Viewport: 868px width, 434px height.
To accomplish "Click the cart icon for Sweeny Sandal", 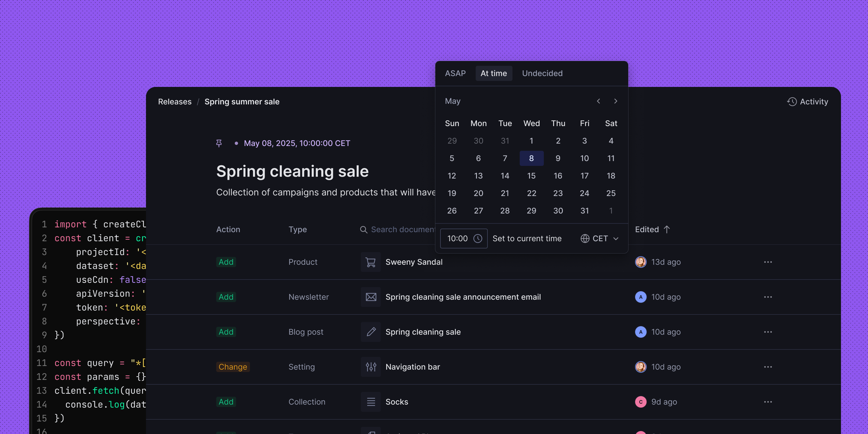I will pos(371,262).
